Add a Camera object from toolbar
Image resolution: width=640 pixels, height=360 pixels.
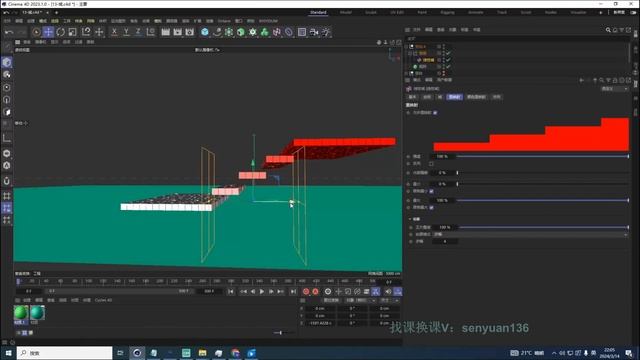point(314,32)
